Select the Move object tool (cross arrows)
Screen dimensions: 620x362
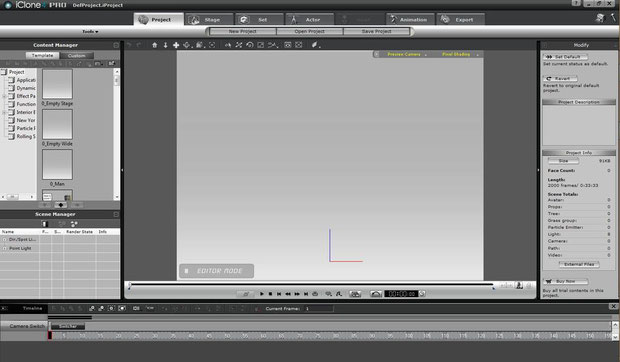(176, 45)
